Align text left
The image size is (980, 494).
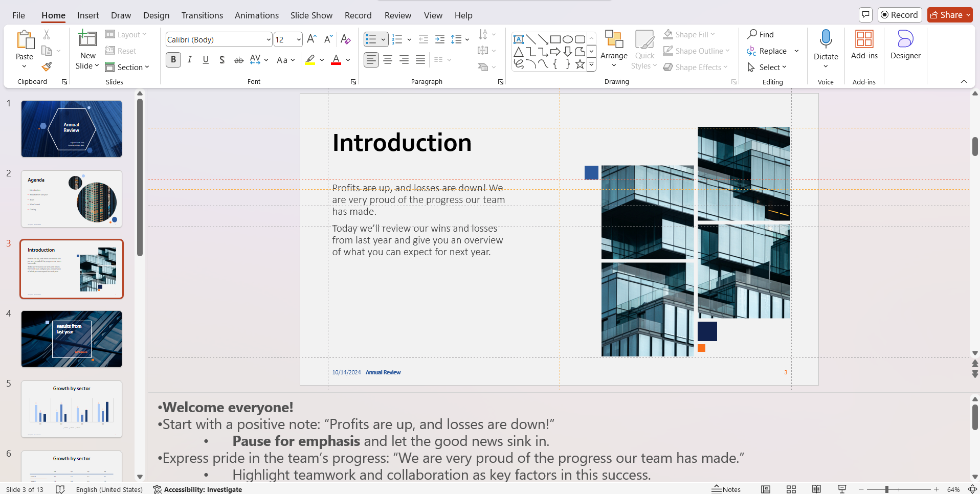click(371, 60)
